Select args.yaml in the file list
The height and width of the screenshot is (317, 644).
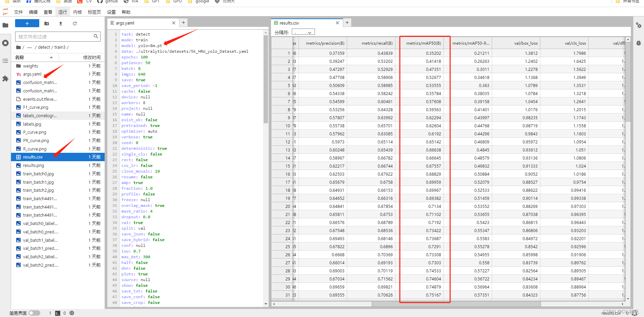point(58,74)
